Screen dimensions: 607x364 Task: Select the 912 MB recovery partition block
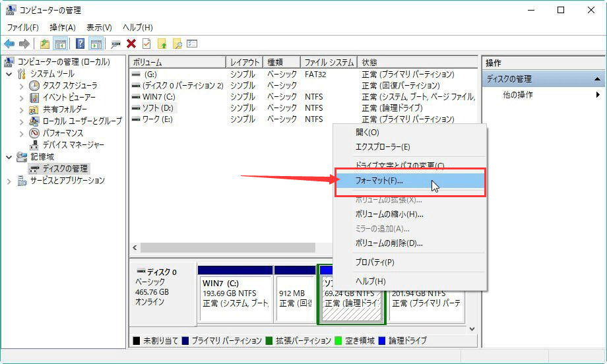(x=295, y=293)
